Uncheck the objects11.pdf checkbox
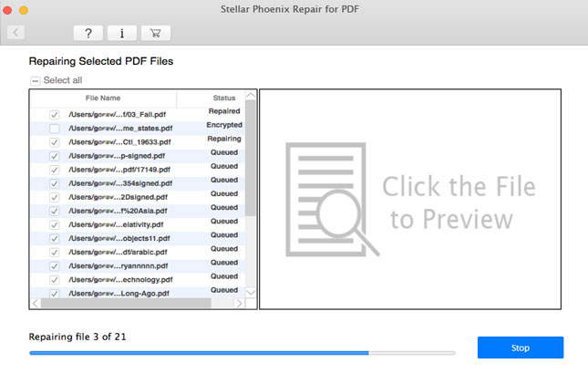The image size is (588, 384). tap(55, 238)
